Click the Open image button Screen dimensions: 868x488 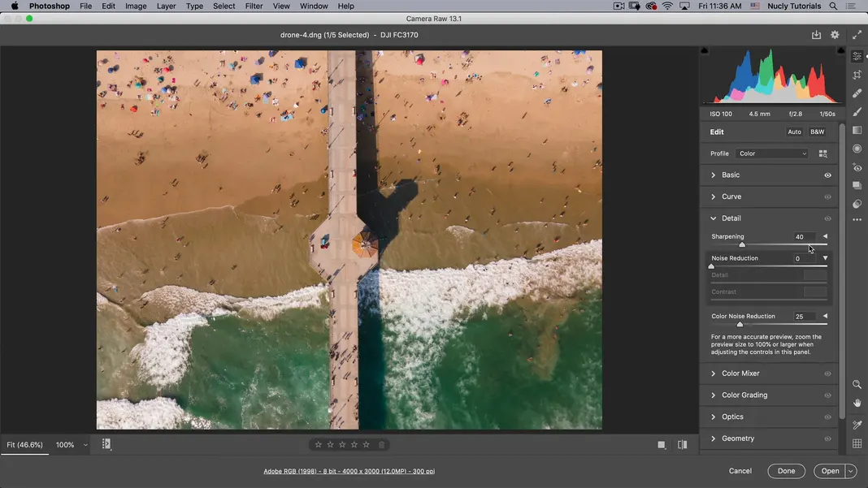(830, 471)
